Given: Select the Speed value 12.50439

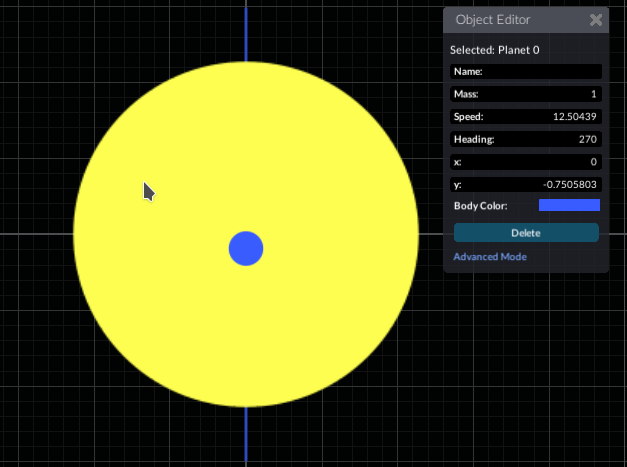Looking at the screenshot, I should coord(565,117).
